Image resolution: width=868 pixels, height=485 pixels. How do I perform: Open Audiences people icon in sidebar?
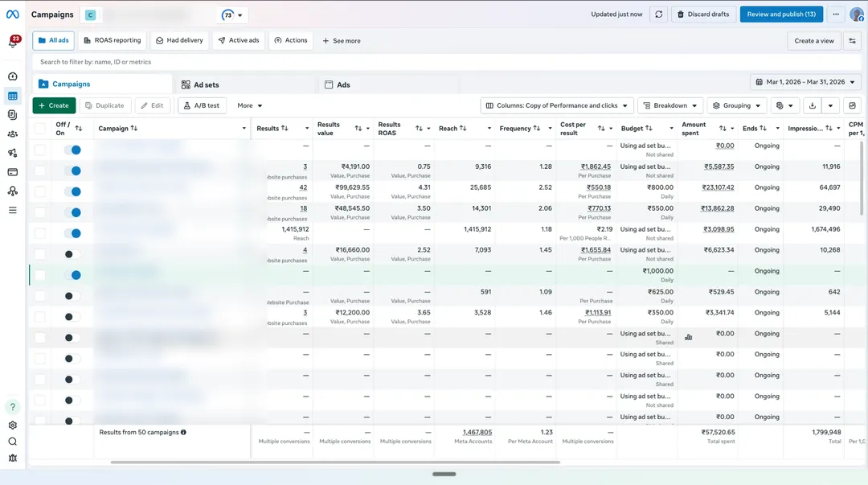(13, 134)
